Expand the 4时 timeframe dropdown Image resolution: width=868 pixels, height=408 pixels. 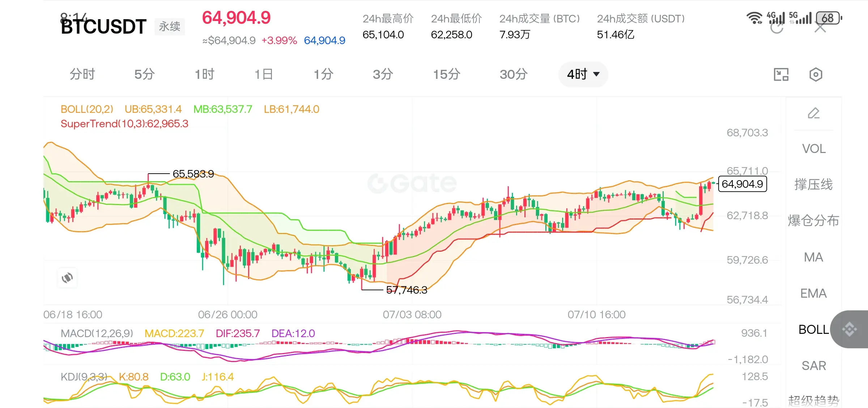coord(583,74)
